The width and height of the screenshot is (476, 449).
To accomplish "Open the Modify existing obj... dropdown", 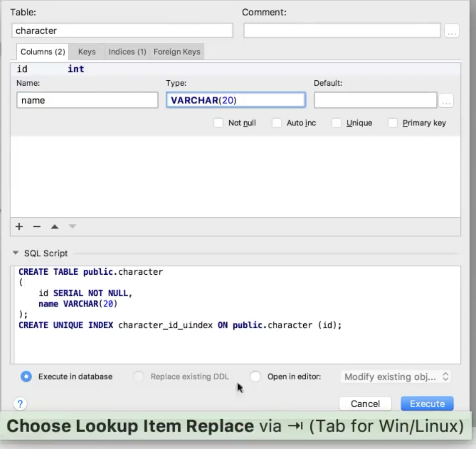I will [x=396, y=377].
